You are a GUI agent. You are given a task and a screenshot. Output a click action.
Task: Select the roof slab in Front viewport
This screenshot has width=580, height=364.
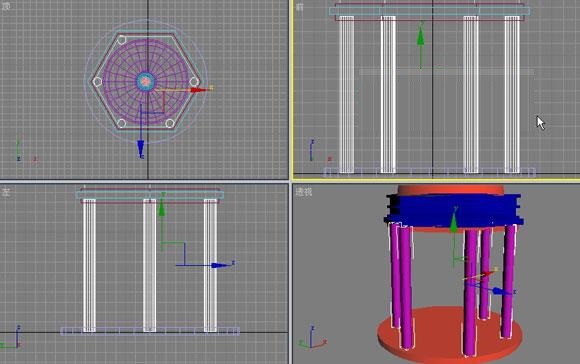click(429, 11)
